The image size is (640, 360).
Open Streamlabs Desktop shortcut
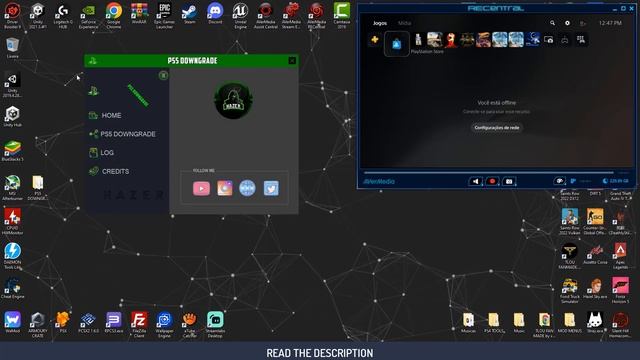215,324
